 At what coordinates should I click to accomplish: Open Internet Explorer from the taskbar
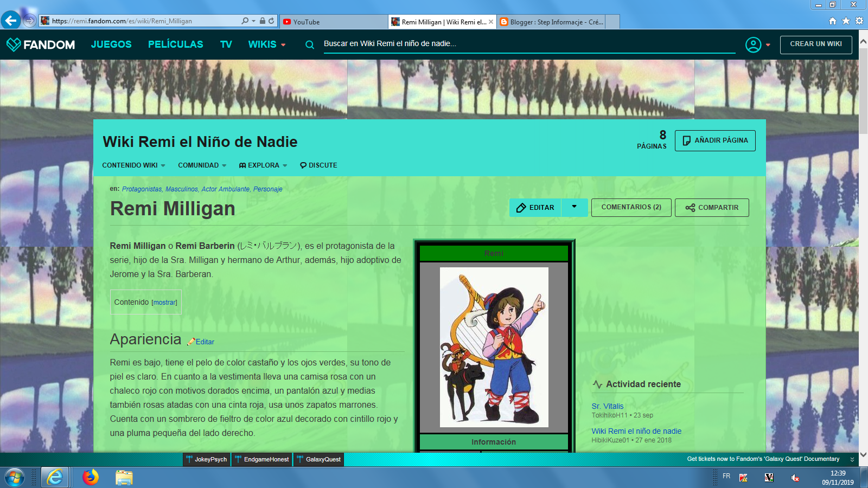tap(55, 478)
